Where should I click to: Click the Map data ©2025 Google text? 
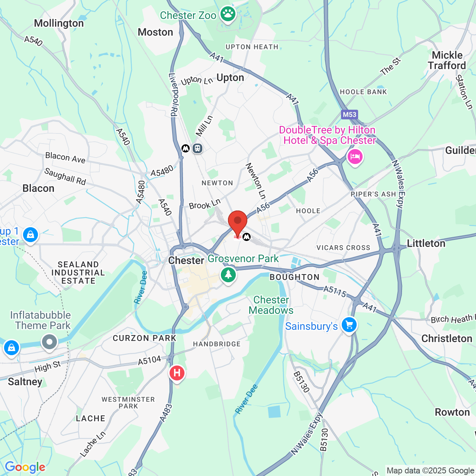point(430,471)
